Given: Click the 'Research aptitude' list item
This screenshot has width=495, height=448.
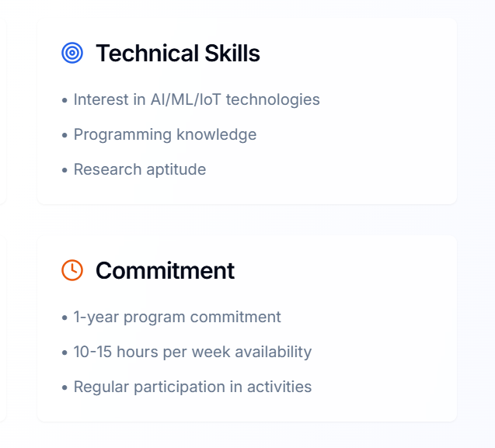Looking at the screenshot, I should click(x=140, y=169).
